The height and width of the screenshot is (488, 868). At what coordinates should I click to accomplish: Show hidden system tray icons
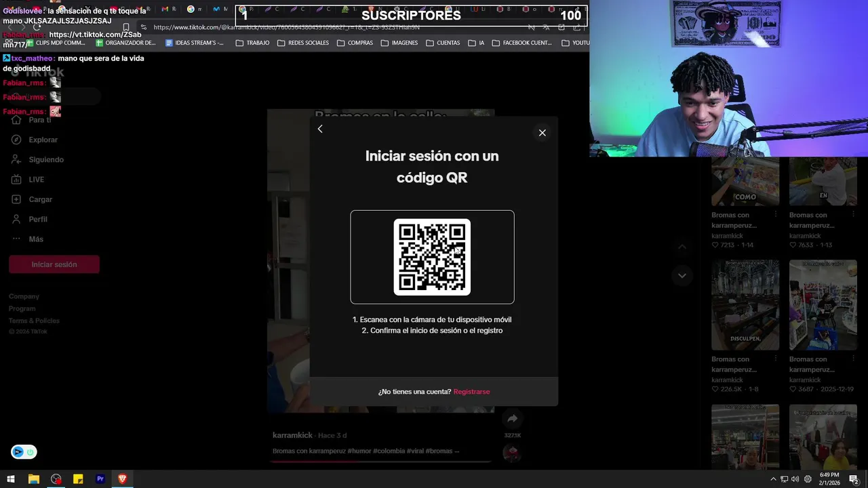pyautogui.click(x=773, y=479)
